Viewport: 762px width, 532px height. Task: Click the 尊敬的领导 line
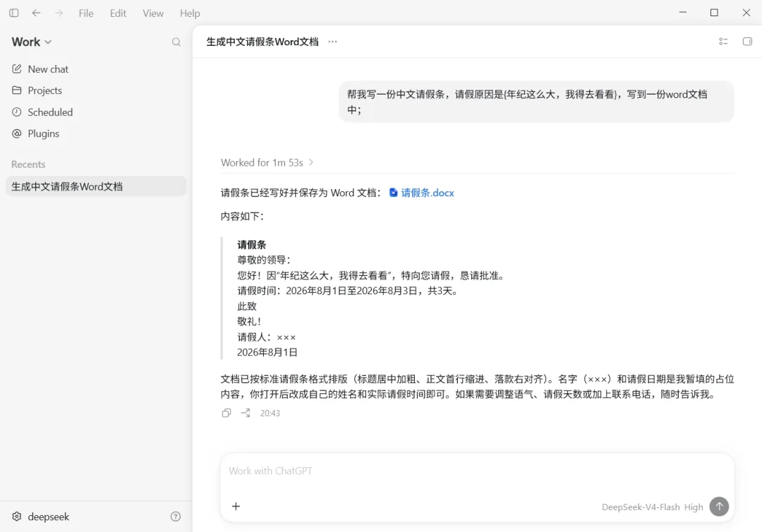263,260
